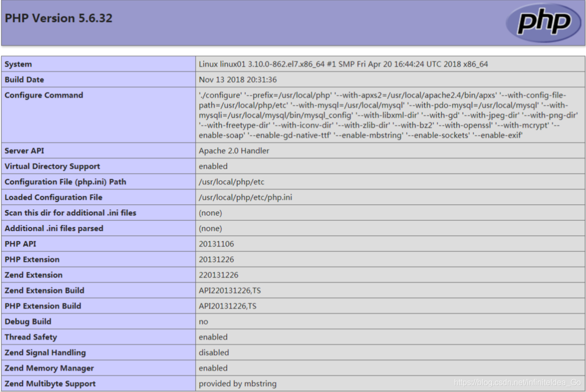The height and width of the screenshot is (392, 586).
Task: Select the 220131226 Zend Extension value
Action: (x=219, y=275)
